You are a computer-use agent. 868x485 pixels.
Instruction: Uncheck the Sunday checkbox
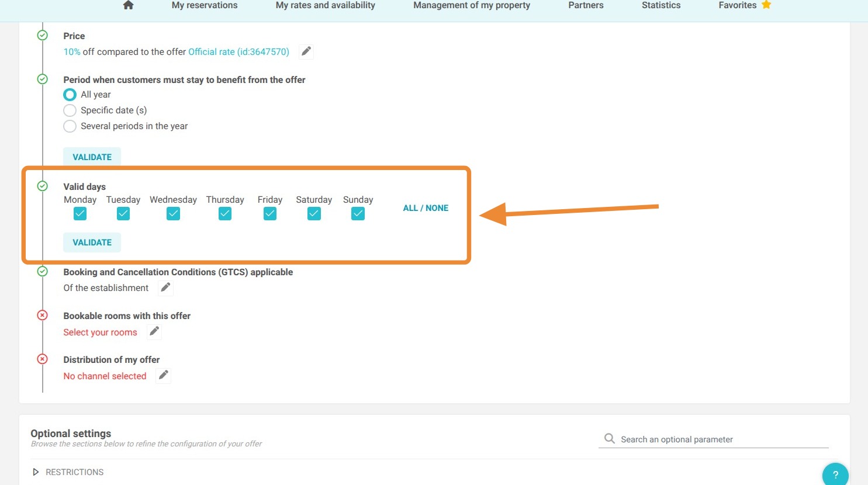[x=358, y=214]
